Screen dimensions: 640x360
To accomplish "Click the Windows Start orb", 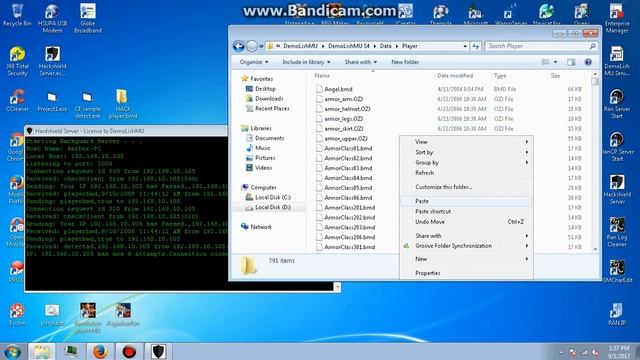I will click(x=12, y=351).
